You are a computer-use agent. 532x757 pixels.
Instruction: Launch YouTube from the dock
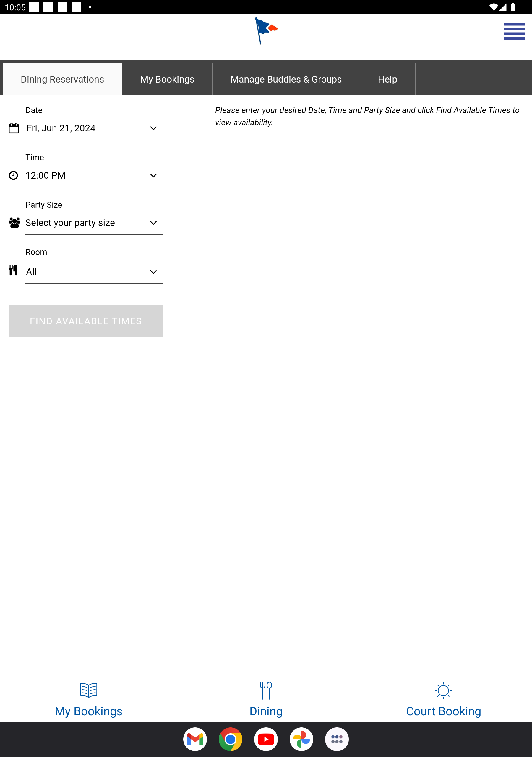tap(266, 739)
